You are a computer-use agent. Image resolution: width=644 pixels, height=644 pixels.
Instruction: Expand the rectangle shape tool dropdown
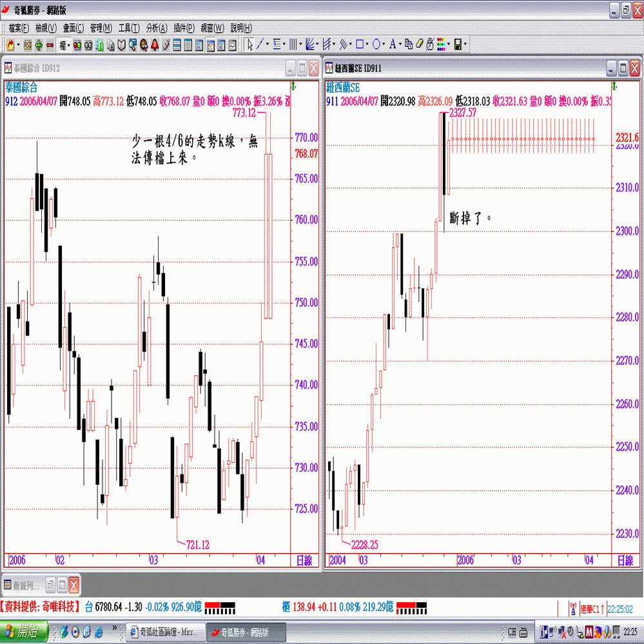coord(367,44)
